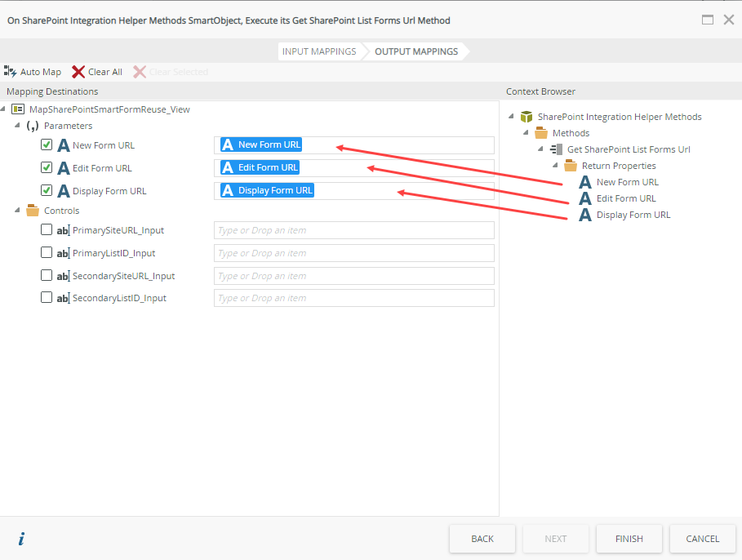
Task: Select Display Form URL in Return Properties
Action: (633, 215)
